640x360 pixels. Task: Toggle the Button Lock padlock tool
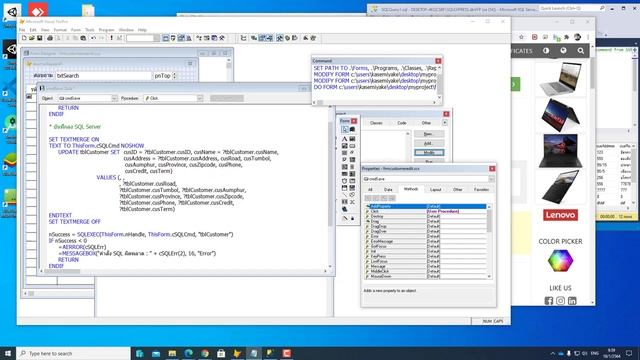[352, 218]
